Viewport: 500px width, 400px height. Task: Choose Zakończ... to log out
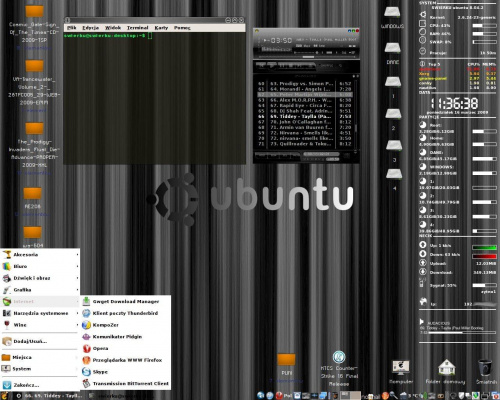[x=40, y=385]
